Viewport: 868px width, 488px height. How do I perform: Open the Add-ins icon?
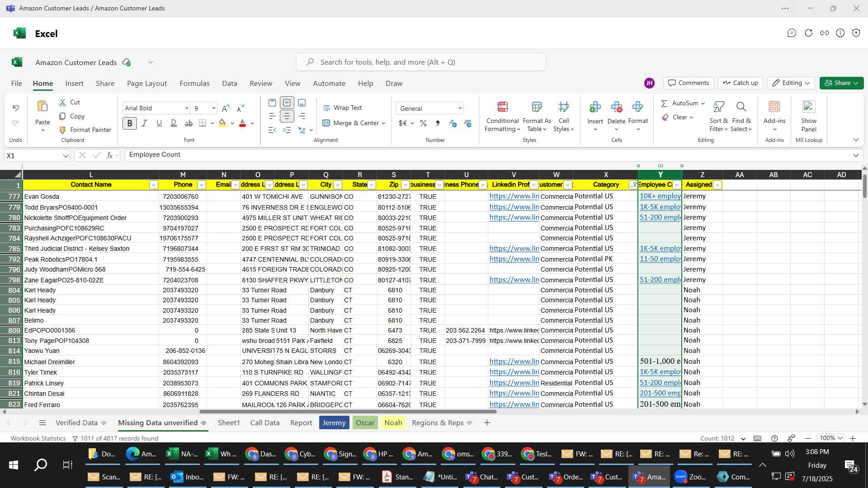(x=774, y=107)
